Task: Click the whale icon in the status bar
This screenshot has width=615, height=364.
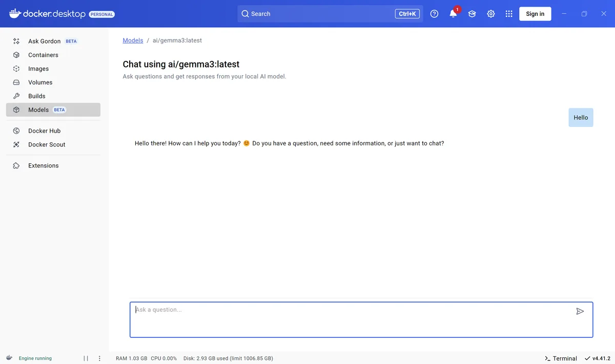Action: [x=9, y=358]
